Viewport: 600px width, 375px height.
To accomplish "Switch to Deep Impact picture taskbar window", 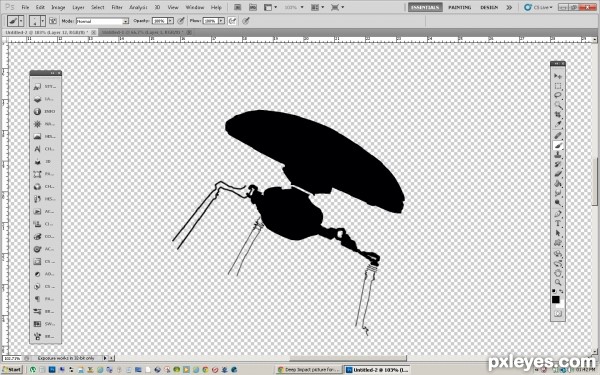I will click(x=309, y=370).
